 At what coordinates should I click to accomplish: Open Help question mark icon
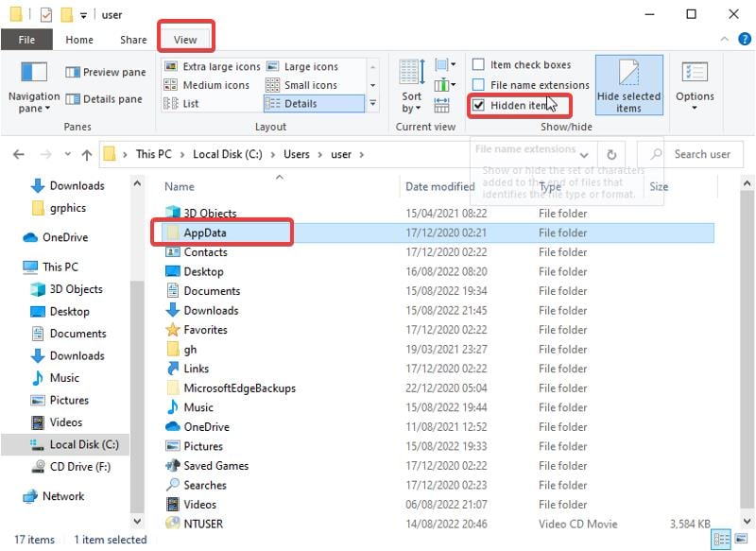[745, 39]
